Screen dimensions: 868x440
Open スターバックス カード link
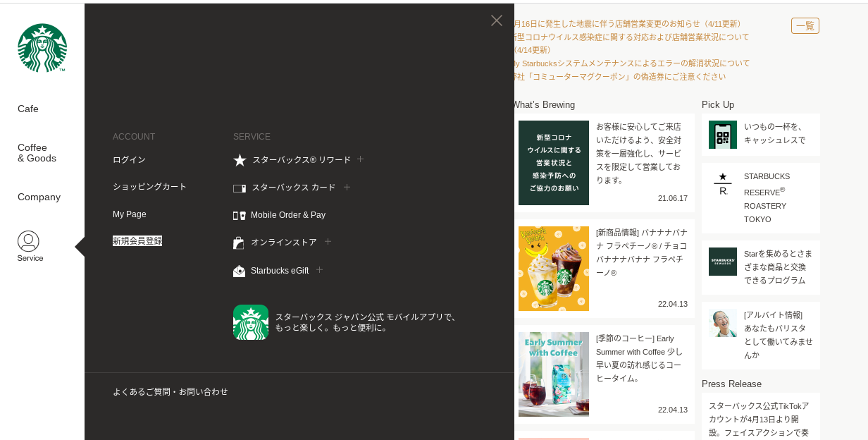294,188
